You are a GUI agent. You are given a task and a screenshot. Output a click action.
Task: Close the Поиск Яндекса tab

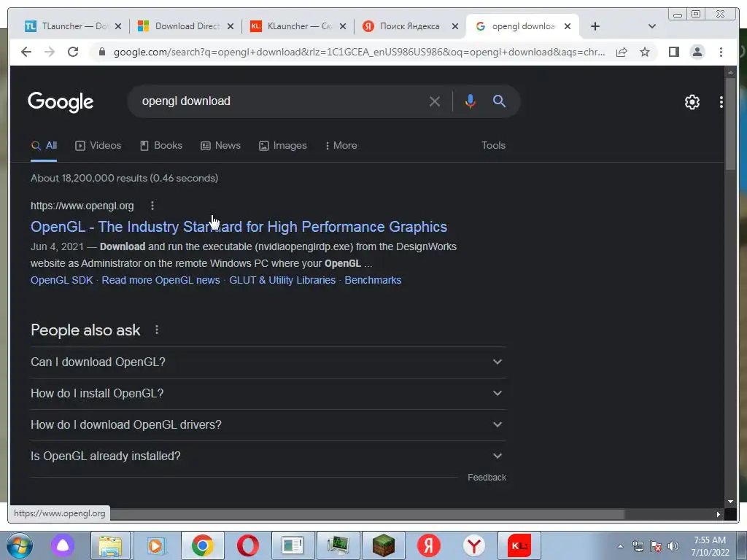455,26
